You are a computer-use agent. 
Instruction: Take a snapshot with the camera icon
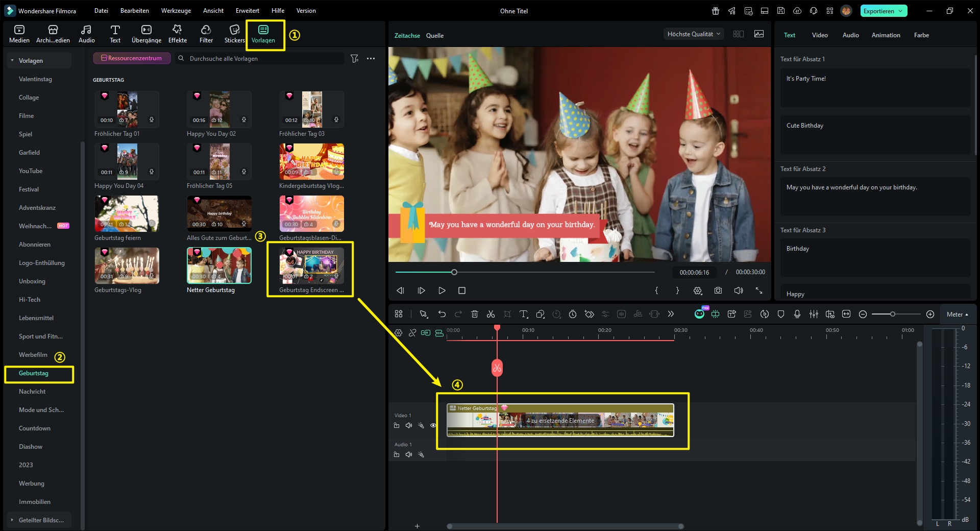pos(718,291)
